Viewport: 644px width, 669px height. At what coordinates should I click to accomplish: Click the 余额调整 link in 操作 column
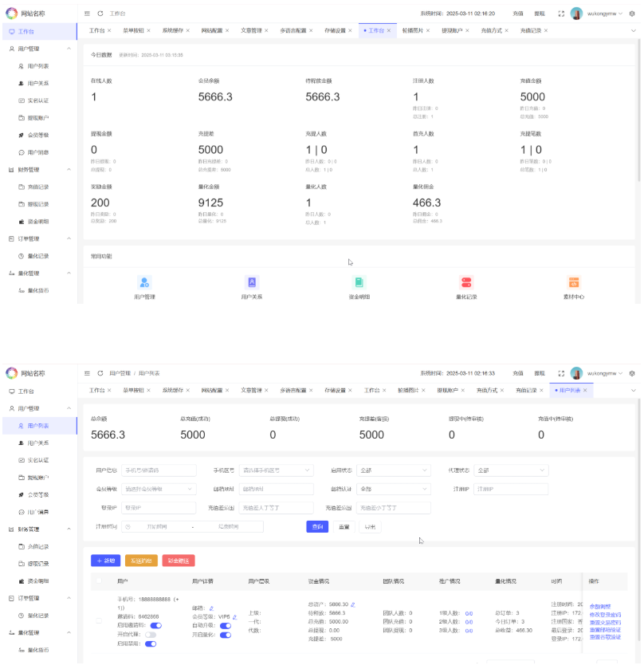point(601,605)
